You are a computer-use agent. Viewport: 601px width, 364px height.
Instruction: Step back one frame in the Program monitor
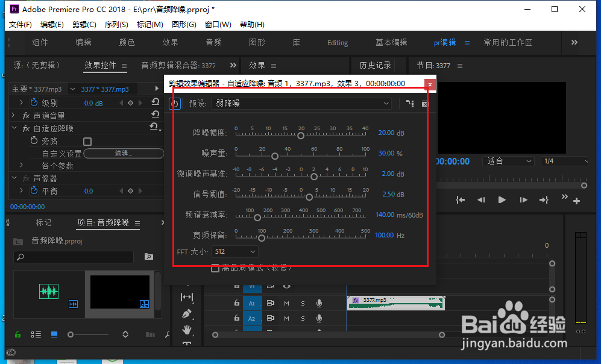[x=481, y=199]
